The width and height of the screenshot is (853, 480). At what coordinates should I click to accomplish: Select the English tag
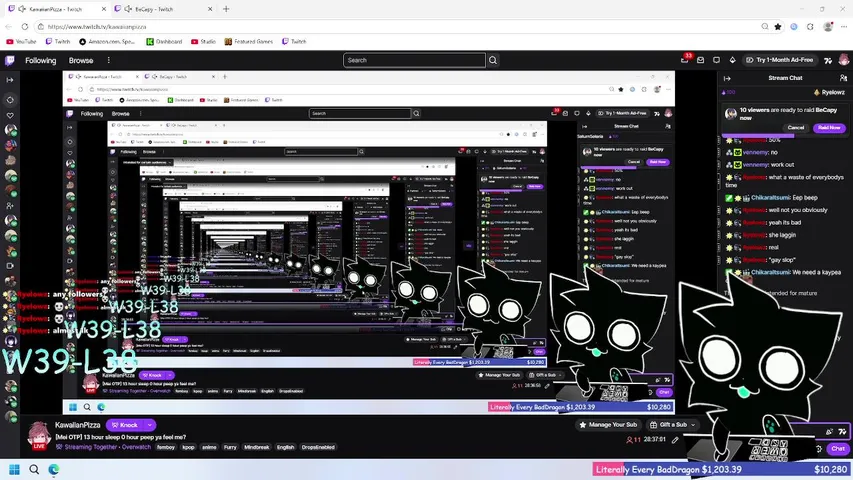click(286, 447)
